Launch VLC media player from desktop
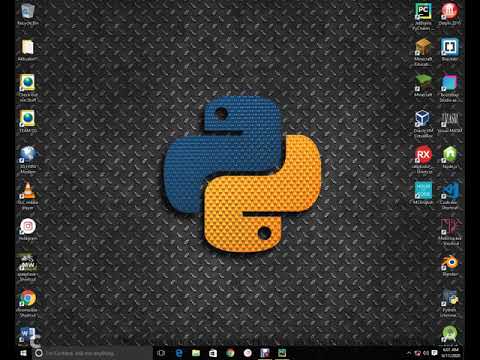 28,194
